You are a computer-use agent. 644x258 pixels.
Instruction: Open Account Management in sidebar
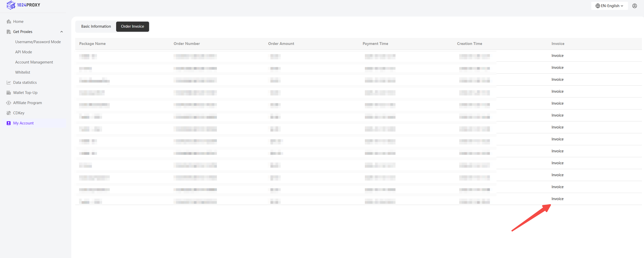(x=34, y=62)
